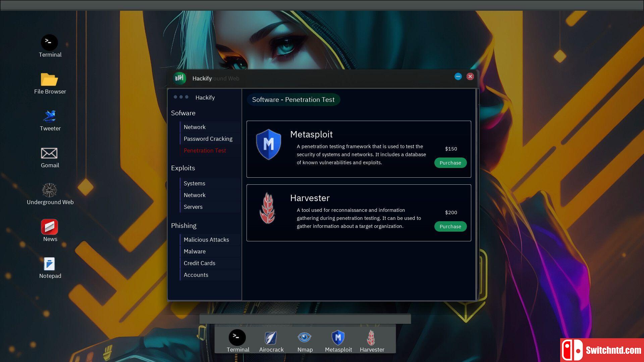Click the Software - Penetration Test heading

293,100
